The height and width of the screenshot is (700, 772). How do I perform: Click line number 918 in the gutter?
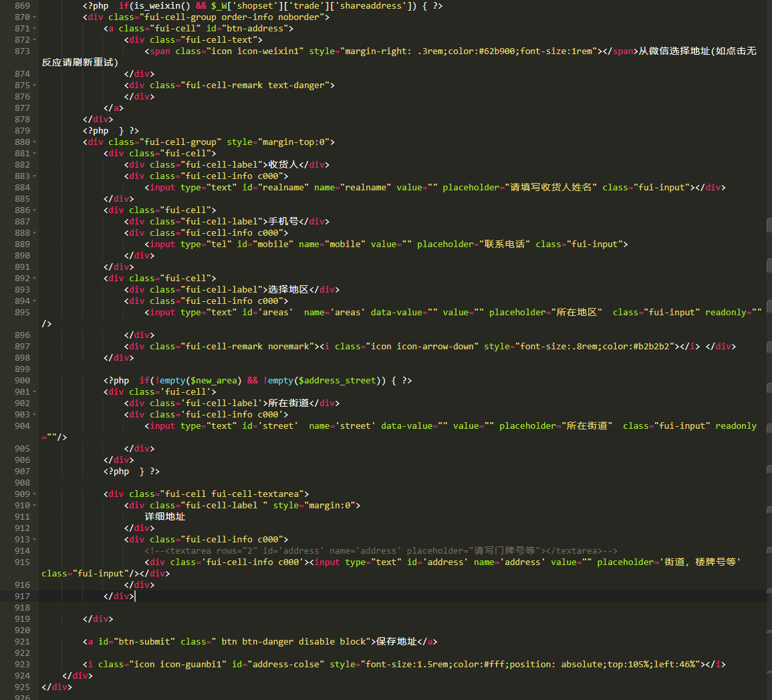point(22,608)
